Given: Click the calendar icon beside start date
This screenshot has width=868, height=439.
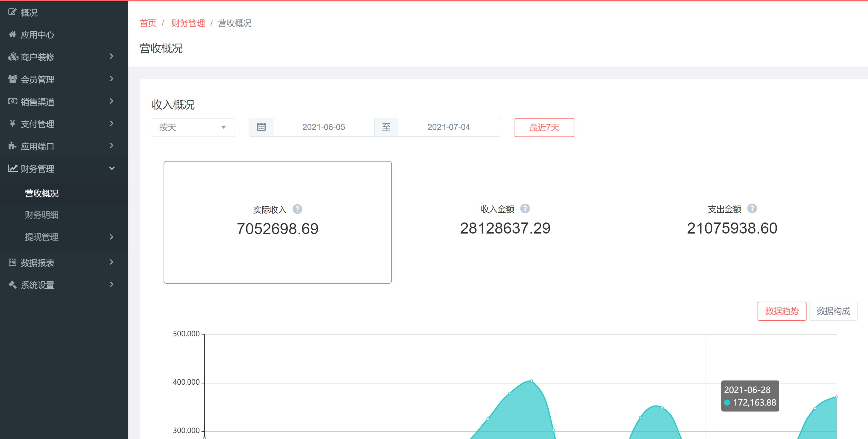Looking at the screenshot, I should click(261, 127).
